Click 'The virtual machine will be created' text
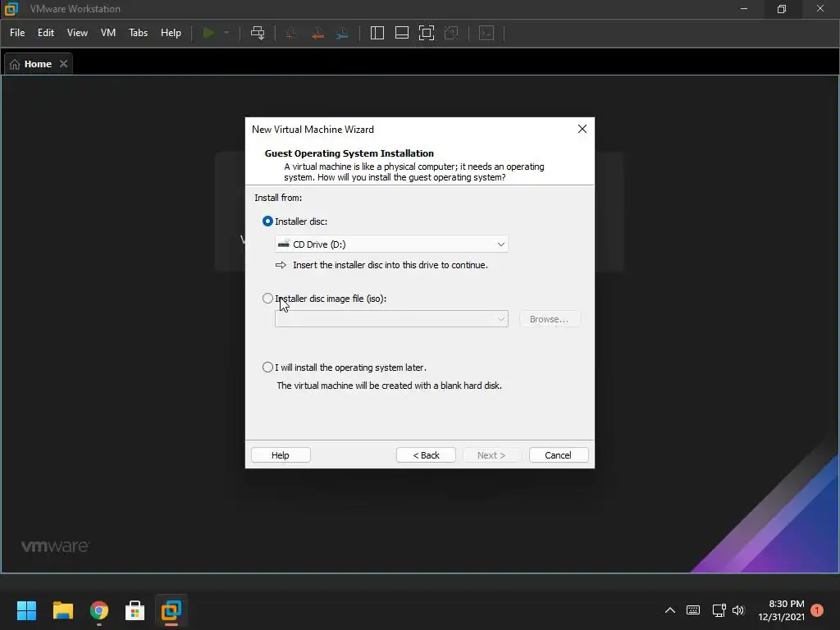Viewport: 840px width, 630px height. point(390,386)
